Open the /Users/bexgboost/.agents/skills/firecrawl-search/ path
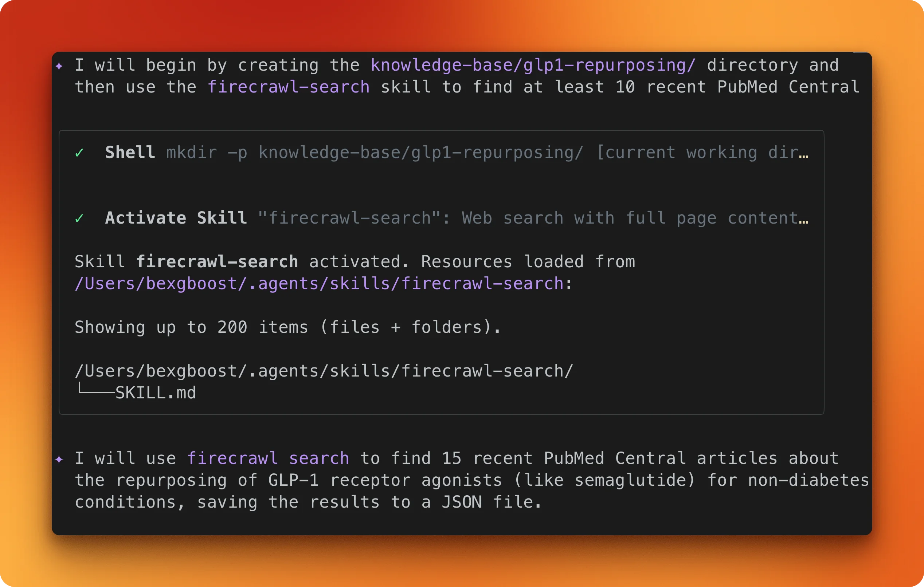 pyautogui.click(x=324, y=370)
